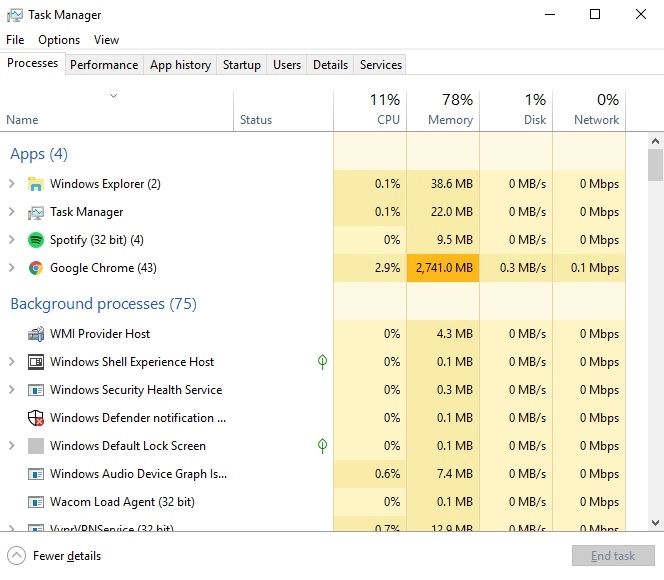Image resolution: width=664 pixels, height=580 pixels.
Task: Click the Windows Default Lock Screen leaf icon
Action: point(322,445)
